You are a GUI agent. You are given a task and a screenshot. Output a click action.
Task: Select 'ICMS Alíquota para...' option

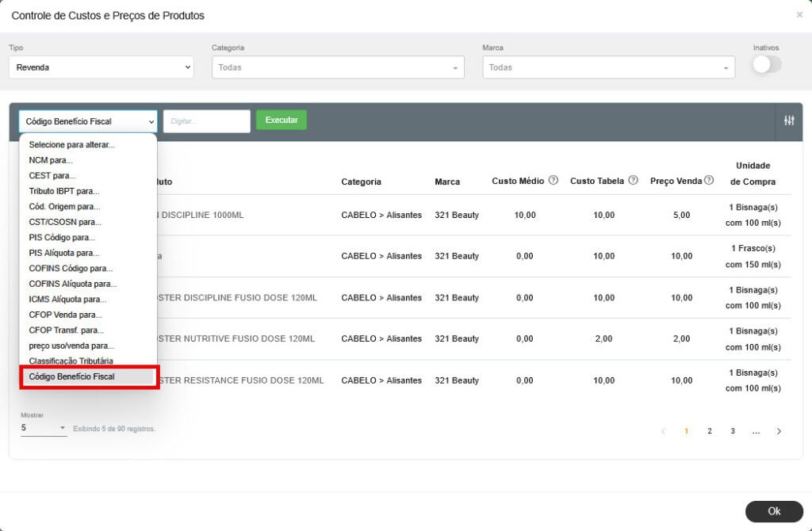tap(67, 299)
